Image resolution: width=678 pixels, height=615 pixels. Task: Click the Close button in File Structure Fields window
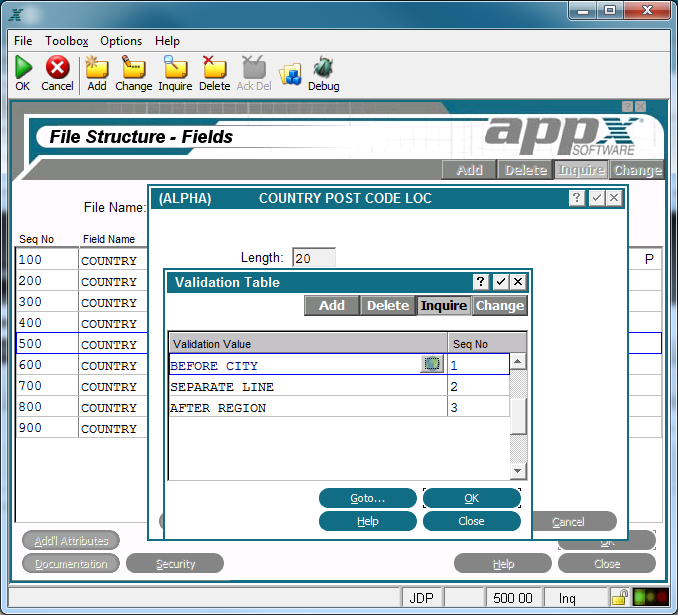[607, 564]
